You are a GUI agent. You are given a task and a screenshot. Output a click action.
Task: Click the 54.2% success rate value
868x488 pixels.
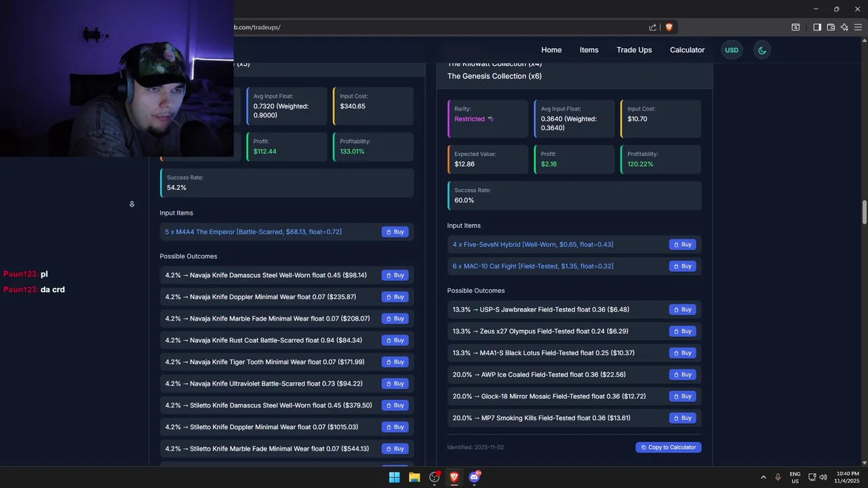tap(176, 188)
